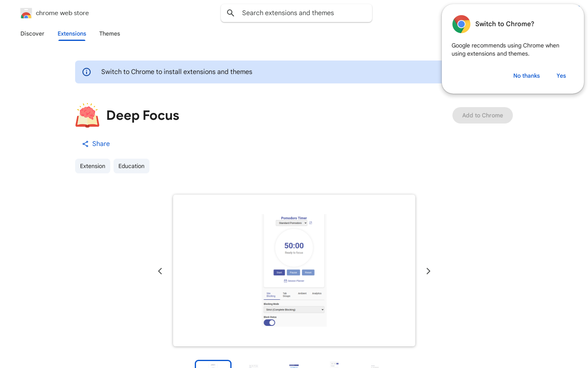The width and height of the screenshot is (588, 368).
Task: Click the Chrome logo in the popup
Action: pos(461,24)
